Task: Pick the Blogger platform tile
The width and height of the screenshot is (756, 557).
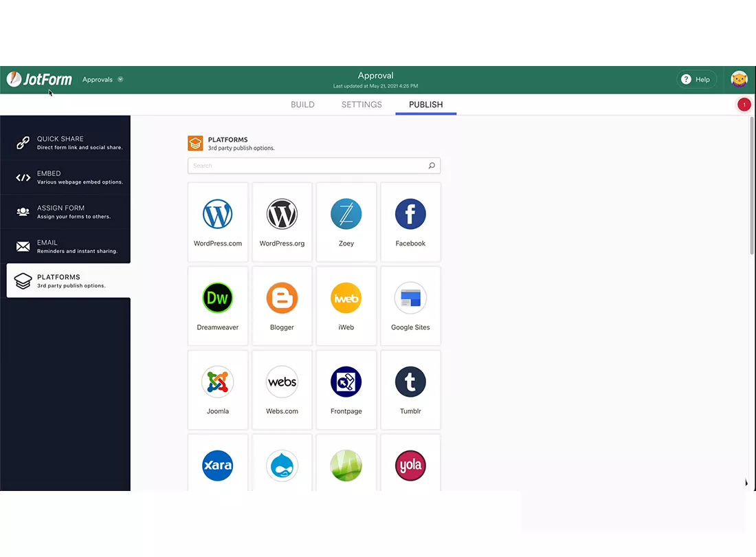Action: (x=282, y=306)
